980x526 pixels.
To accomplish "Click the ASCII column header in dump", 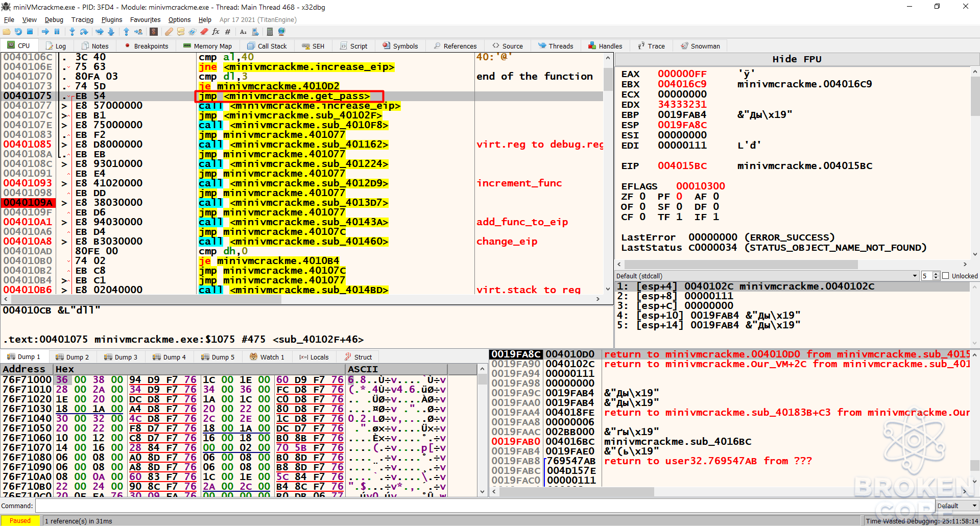I will pyautogui.click(x=396, y=369).
